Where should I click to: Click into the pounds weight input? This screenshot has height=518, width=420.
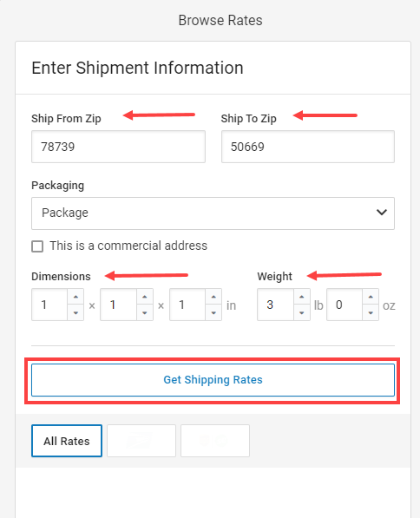[276, 305]
